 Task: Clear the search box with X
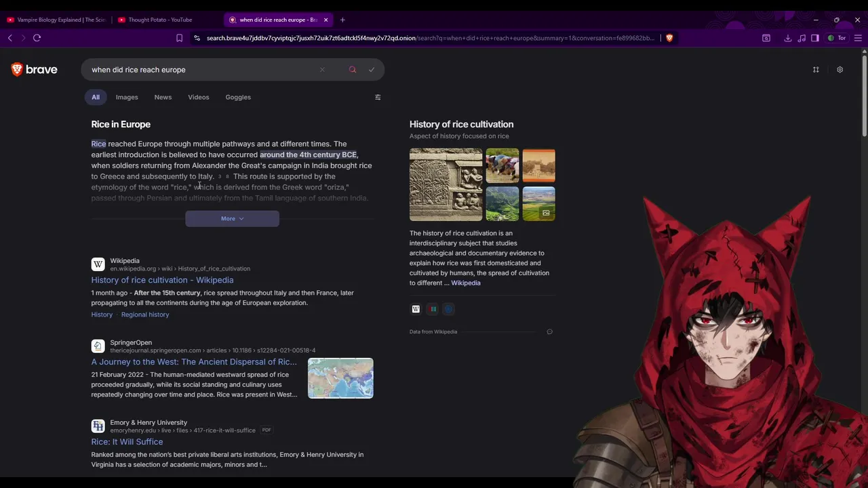click(x=322, y=70)
